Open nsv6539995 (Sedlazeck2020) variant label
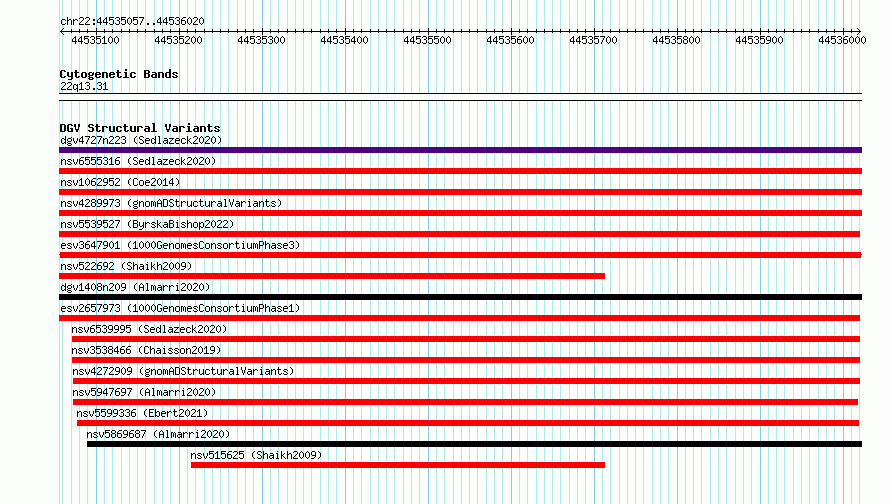Viewport: 890px width, 504px height. (x=149, y=329)
